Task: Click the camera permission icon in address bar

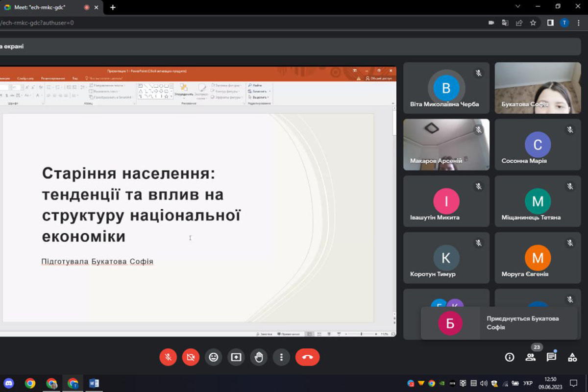Action: click(491, 23)
